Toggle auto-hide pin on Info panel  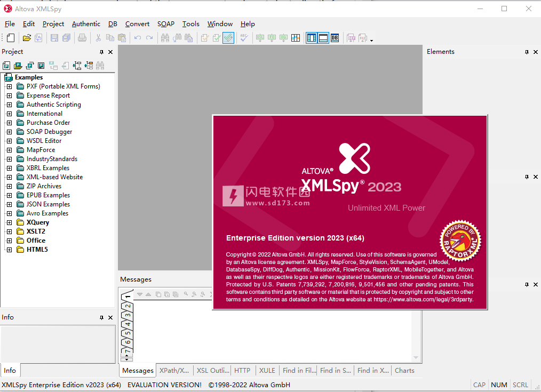(x=101, y=317)
